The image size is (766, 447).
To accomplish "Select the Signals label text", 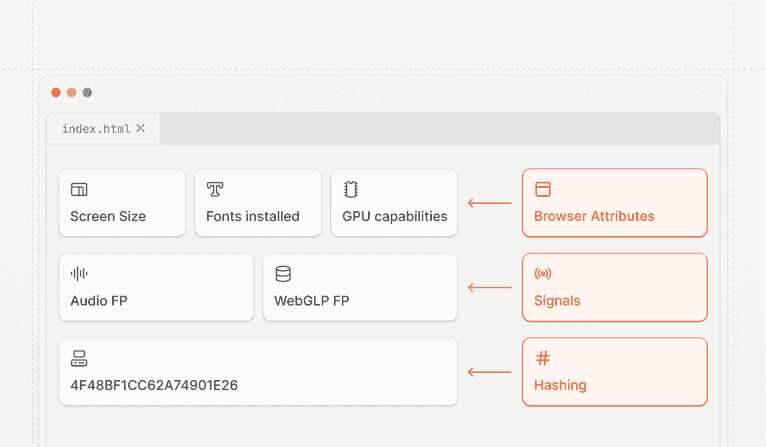I will point(557,301).
